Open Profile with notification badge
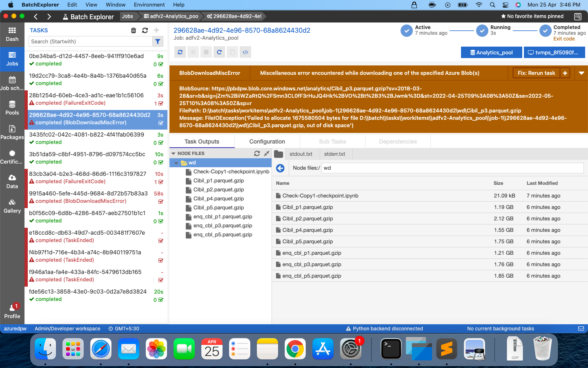Viewport: 588px width, 368px height. coord(12,312)
